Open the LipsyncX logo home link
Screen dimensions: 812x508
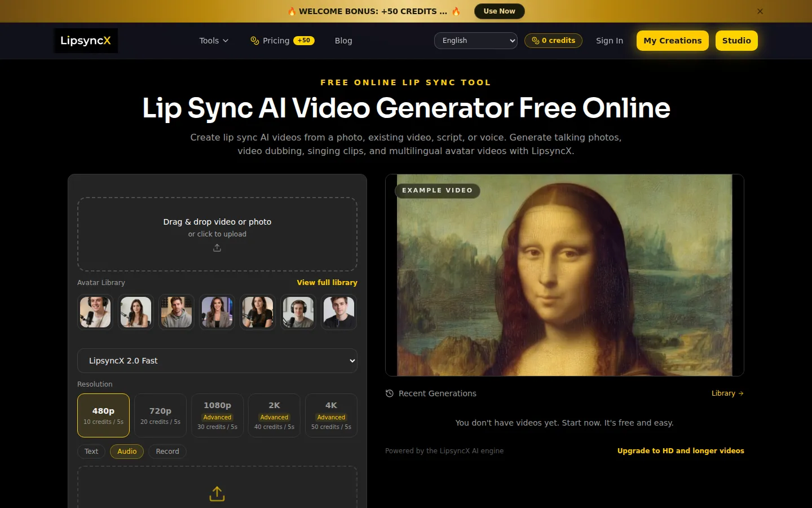tap(86, 41)
